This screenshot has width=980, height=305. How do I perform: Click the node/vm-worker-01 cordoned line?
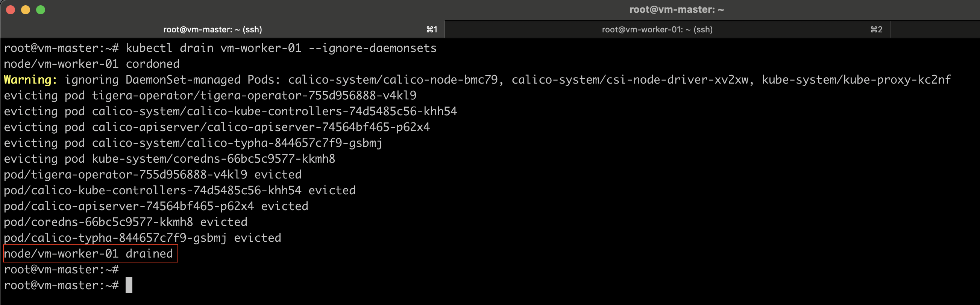91,64
